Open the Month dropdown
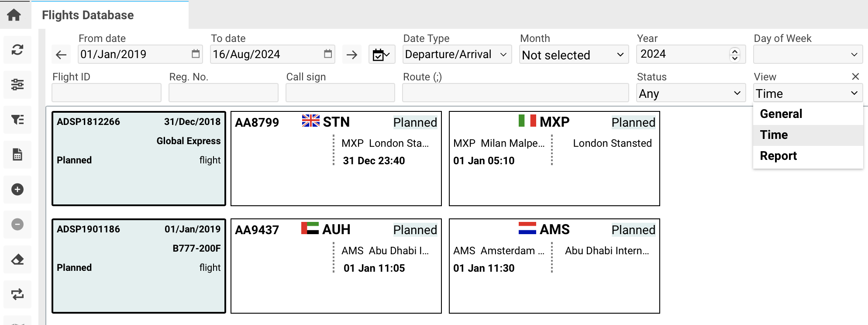The width and height of the screenshot is (868, 325). coord(574,55)
